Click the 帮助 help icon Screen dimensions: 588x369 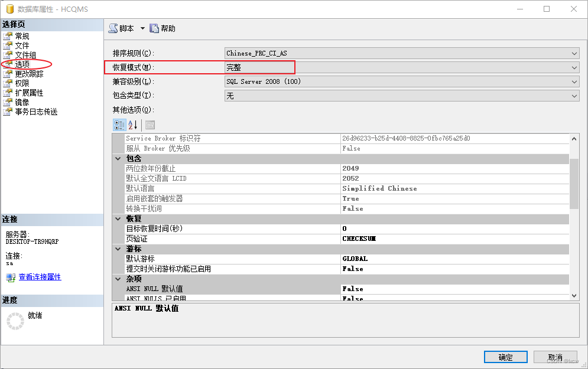tap(154, 28)
